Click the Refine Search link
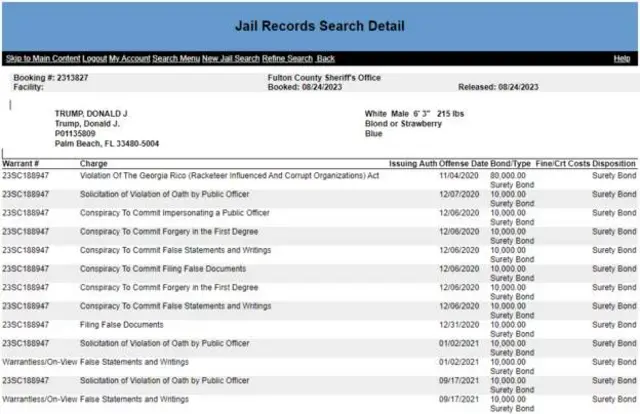Viewport: 640px width, 414px height. tap(287, 59)
